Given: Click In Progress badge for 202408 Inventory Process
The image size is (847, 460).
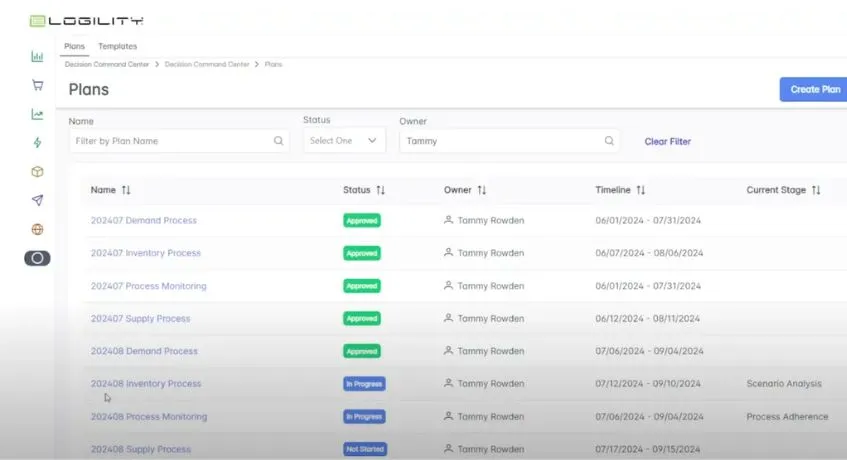Looking at the screenshot, I should point(364,384).
